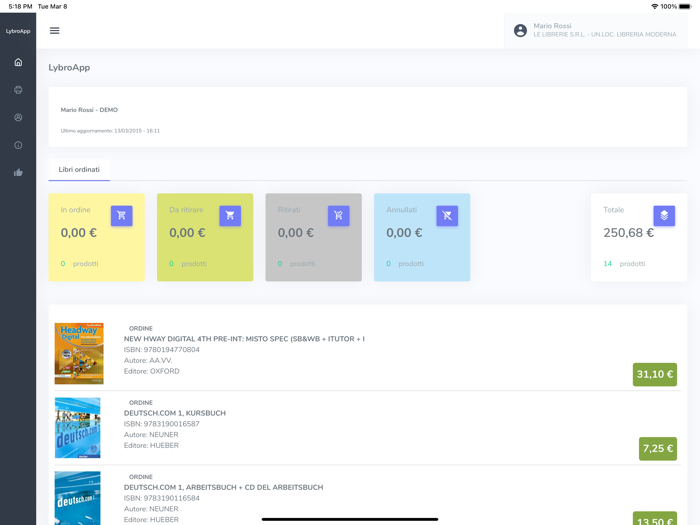700x525 pixels.
Task: Click Editore: OXFORD text
Action: (x=151, y=371)
